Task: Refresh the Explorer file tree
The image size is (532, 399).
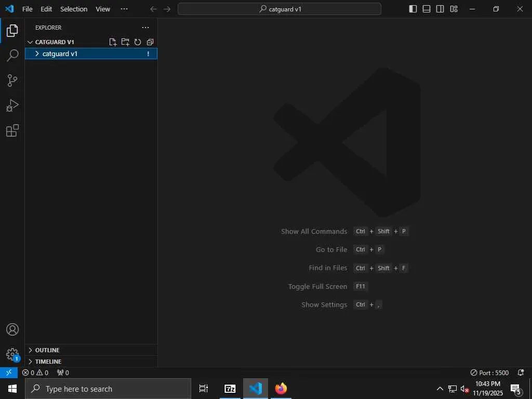Action: pyautogui.click(x=137, y=42)
